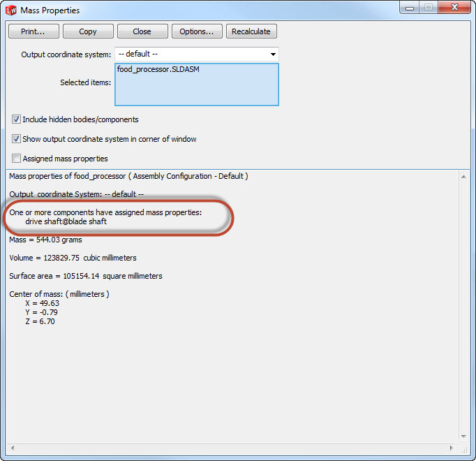476x461 pixels.
Task: Recalculate the mass properties
Action: tap(251, 31)
